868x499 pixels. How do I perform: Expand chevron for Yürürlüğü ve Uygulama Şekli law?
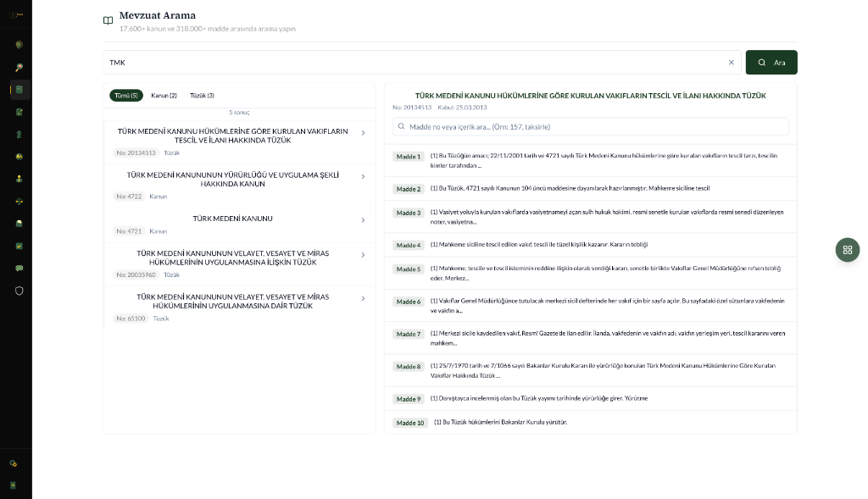click(x=363, y=177)
